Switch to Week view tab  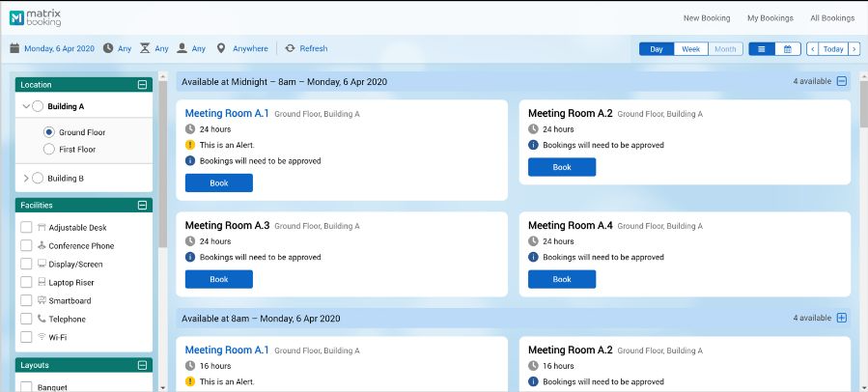click(690, 49)
